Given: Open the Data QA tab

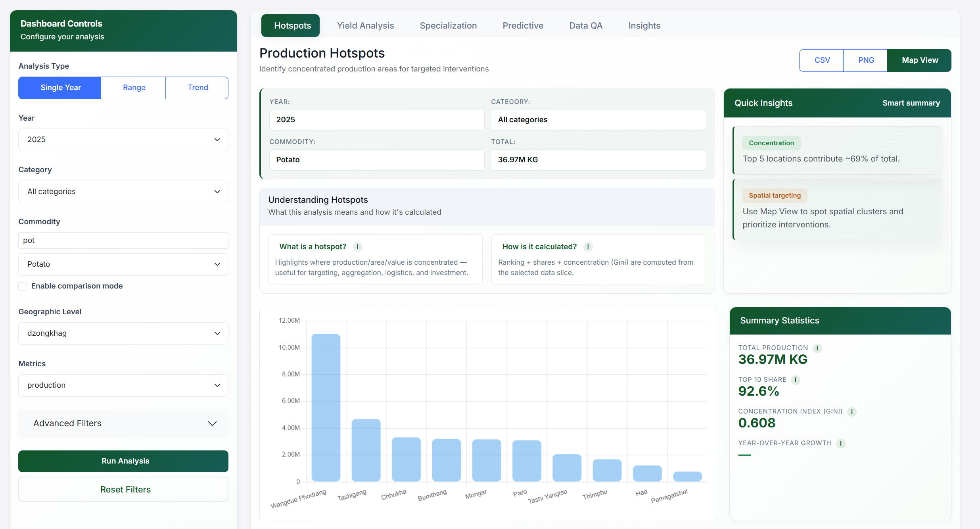Looking at the screenshot, I should (x=585, y=26).
